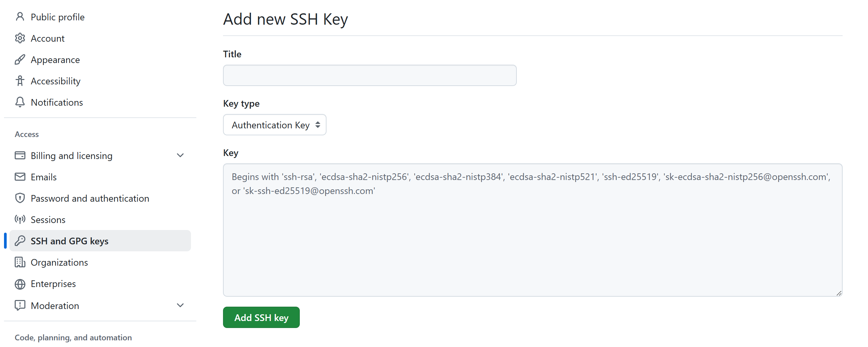The width and height of the screenshot is (868, 347).
Task: Click the globe icon for Enterprises
Action: [x=20, y=284]
